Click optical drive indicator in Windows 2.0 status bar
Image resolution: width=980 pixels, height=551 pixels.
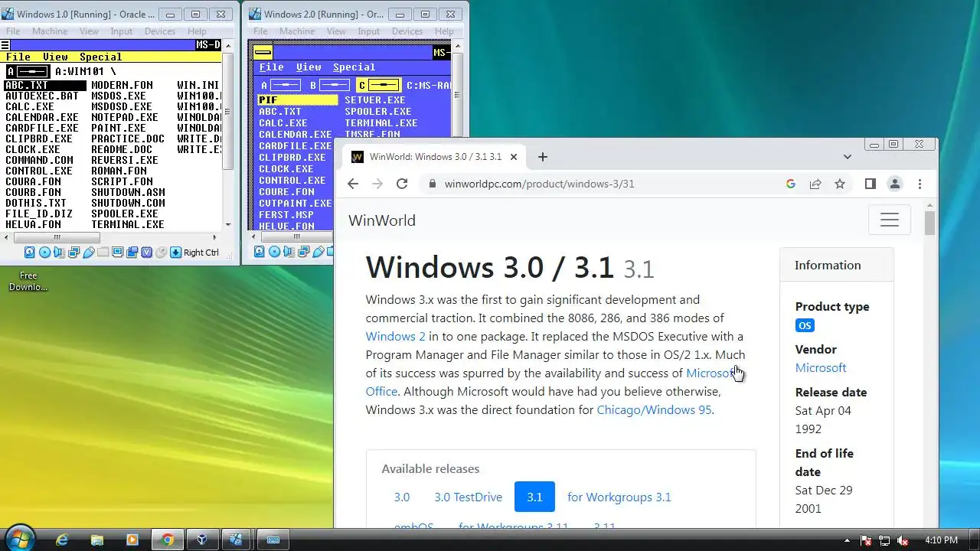[274, 252]
